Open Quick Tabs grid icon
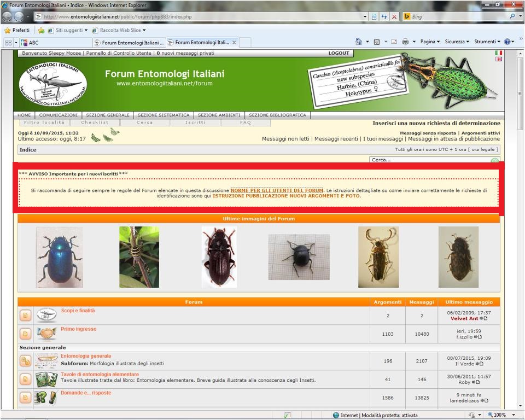The image size is (525, 420). coord(8,43)
